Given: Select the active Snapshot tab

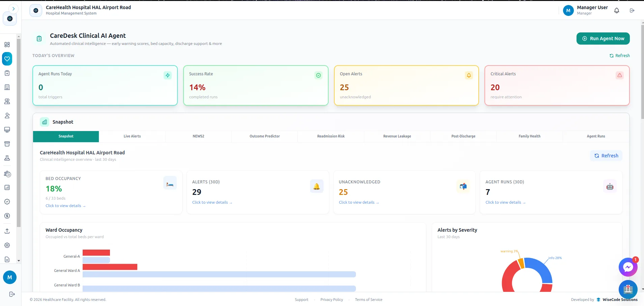Looking at the screenshot, I should 66,136.
